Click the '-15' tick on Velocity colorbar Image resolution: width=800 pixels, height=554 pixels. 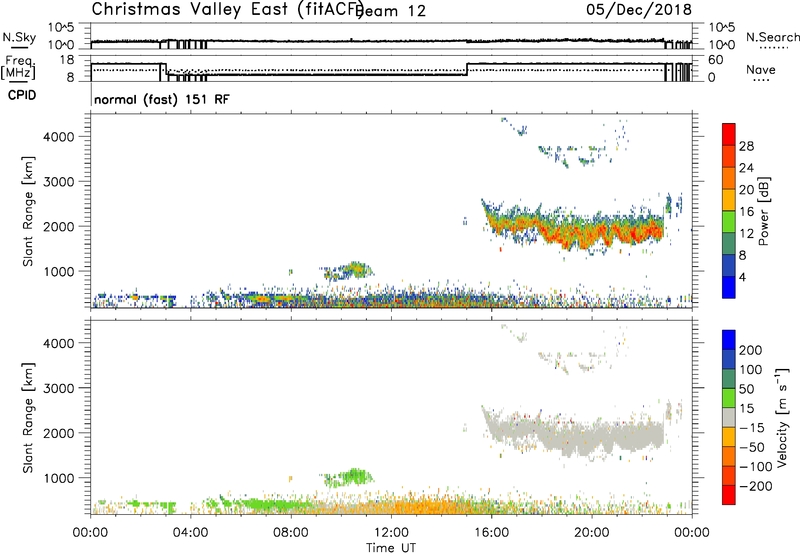tap(752, 428)
